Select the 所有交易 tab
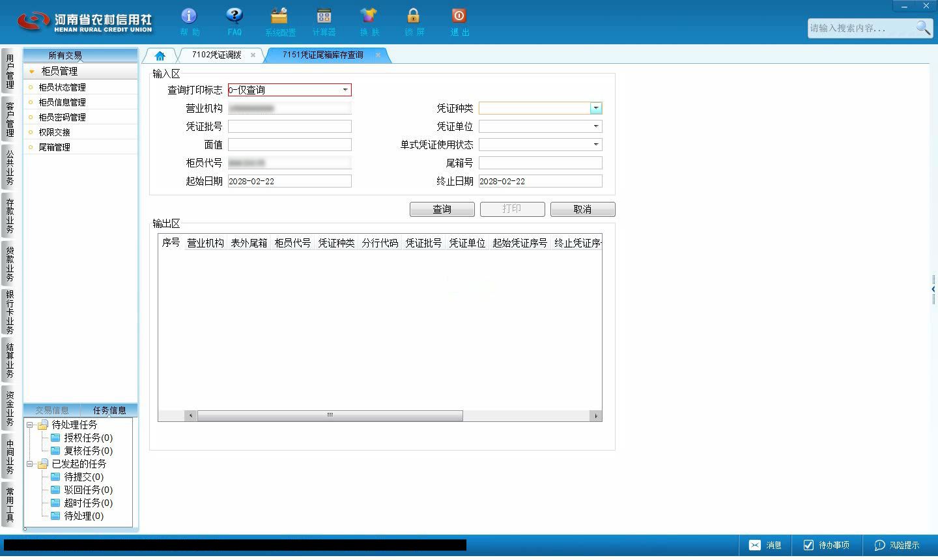 [x=65, y=55]
